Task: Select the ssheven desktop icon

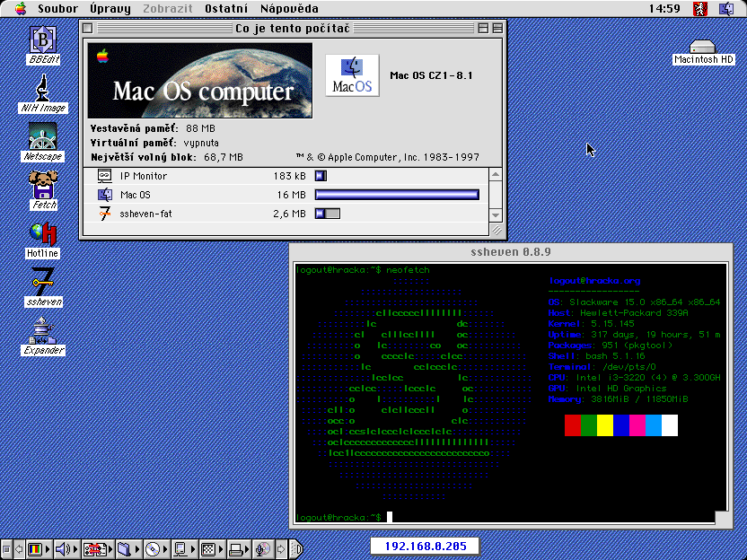Action: 42,282
